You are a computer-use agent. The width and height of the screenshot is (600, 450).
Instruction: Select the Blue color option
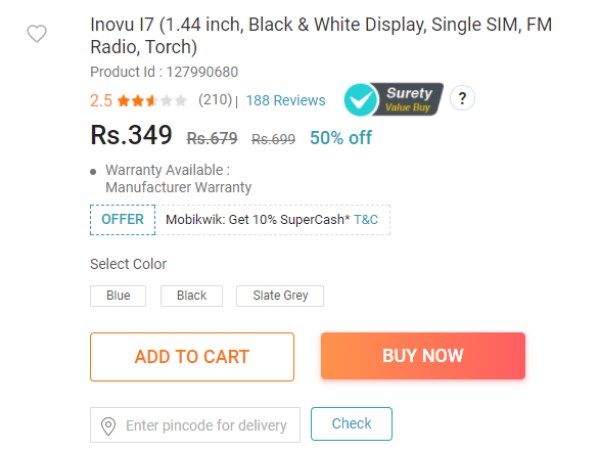118,296
